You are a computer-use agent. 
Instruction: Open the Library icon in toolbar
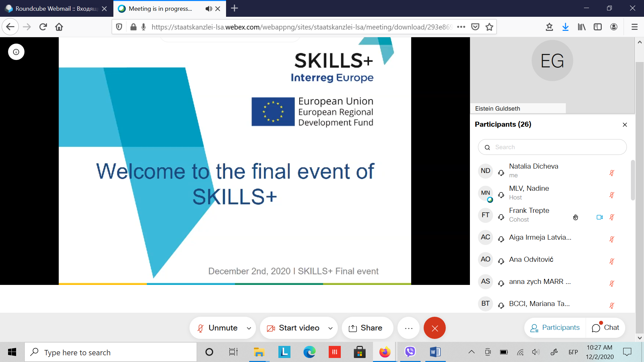tap(582, 27)
